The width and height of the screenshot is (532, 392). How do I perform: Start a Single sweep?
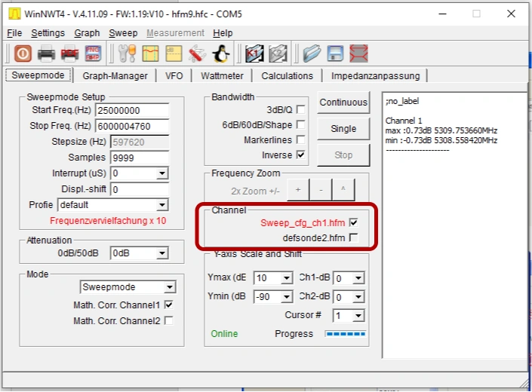pos(343,129)
